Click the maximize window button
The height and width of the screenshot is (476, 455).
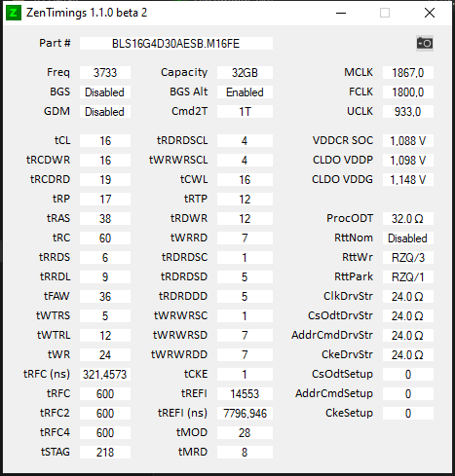(385, 13)
